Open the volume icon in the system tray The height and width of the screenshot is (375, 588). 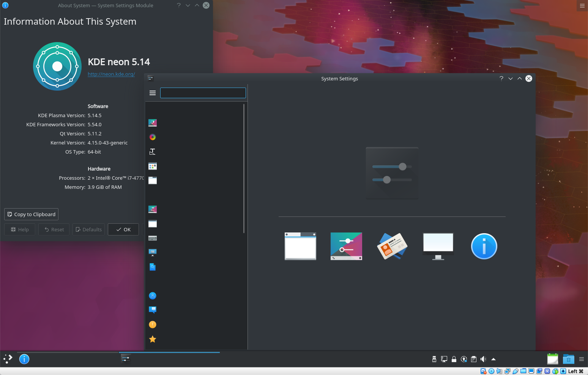(483, 359)
